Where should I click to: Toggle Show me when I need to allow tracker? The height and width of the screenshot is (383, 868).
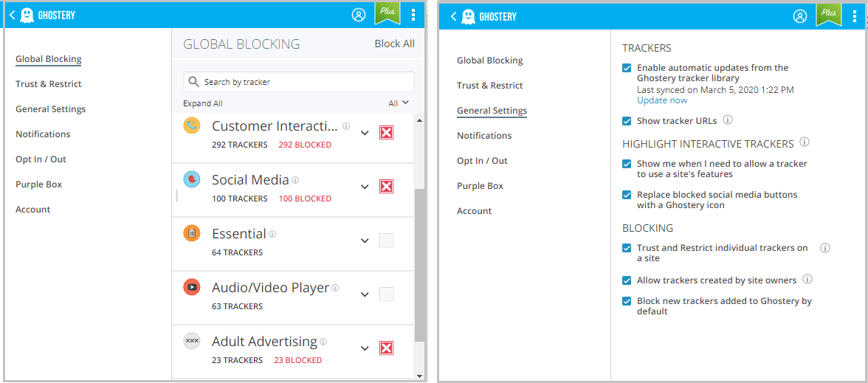point(627,164)
